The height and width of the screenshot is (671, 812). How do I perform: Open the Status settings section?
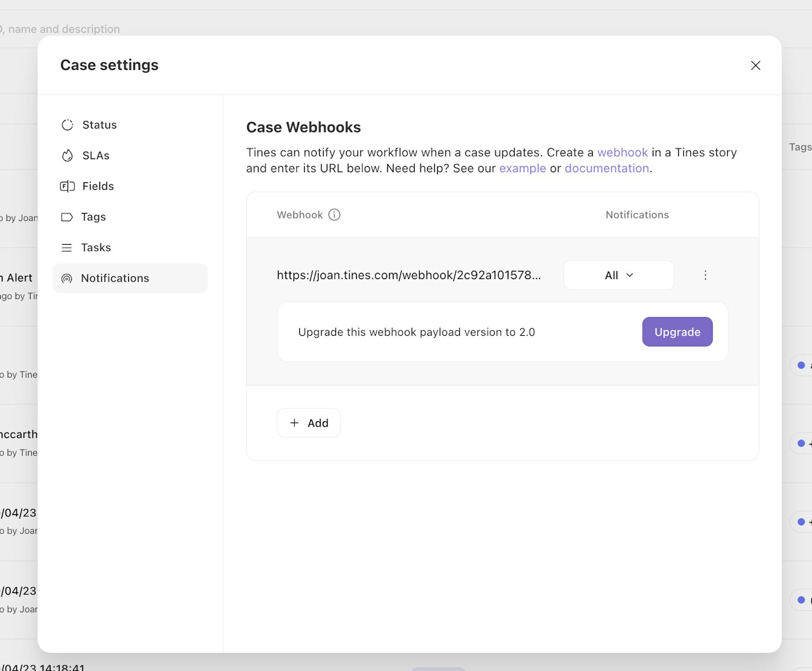point(99,125)
